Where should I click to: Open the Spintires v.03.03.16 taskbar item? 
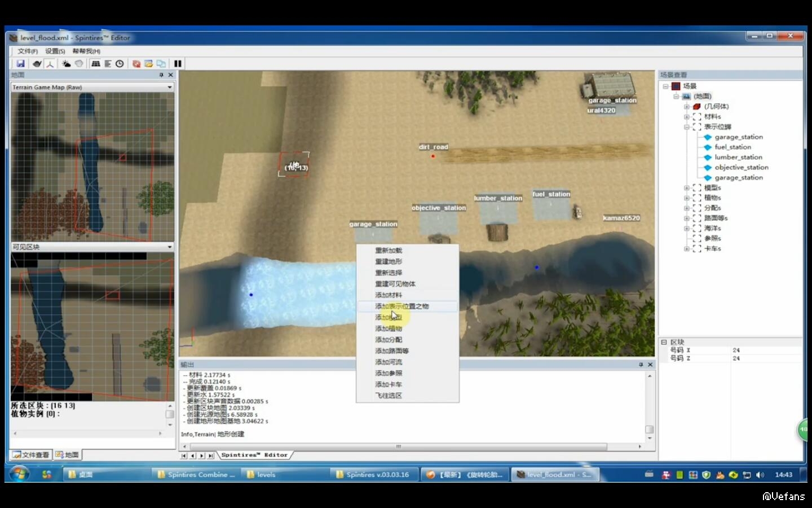[374, 475]
